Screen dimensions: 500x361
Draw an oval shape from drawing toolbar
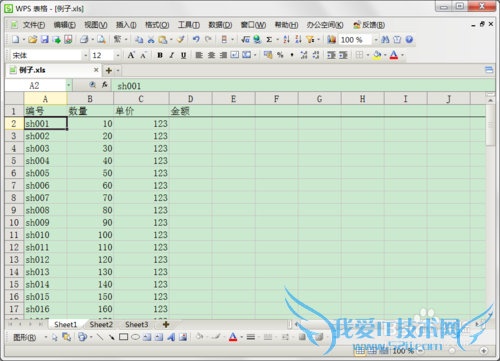[x=135, y=337]
